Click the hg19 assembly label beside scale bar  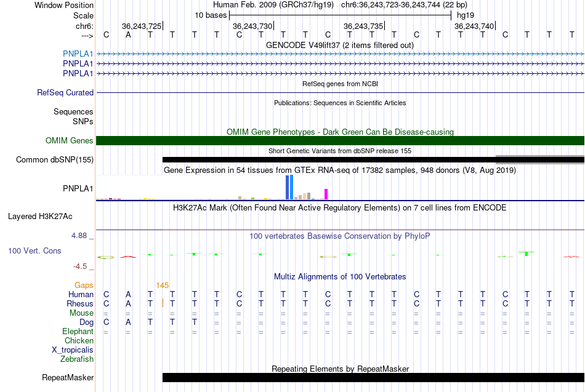coord(466,15)
